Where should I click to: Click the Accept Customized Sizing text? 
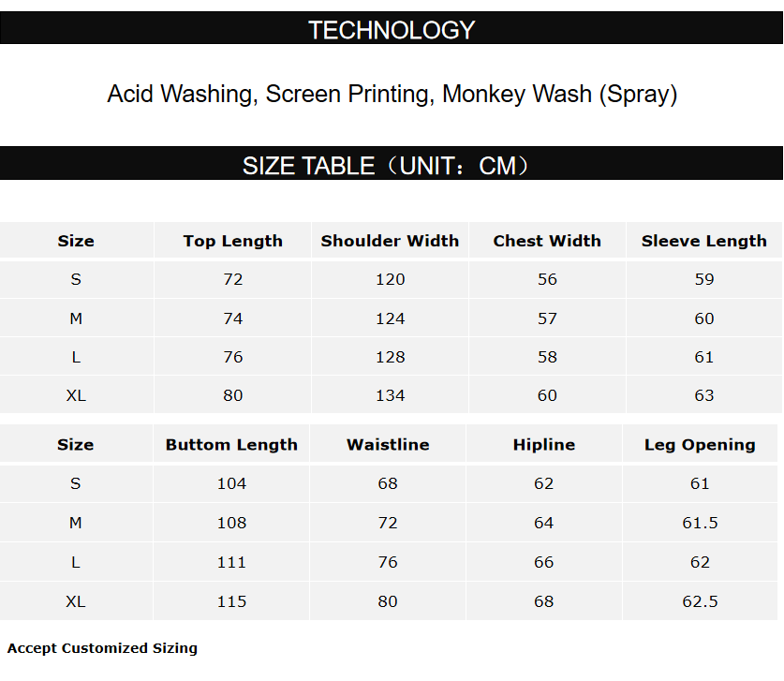click(x=102, y=647)
